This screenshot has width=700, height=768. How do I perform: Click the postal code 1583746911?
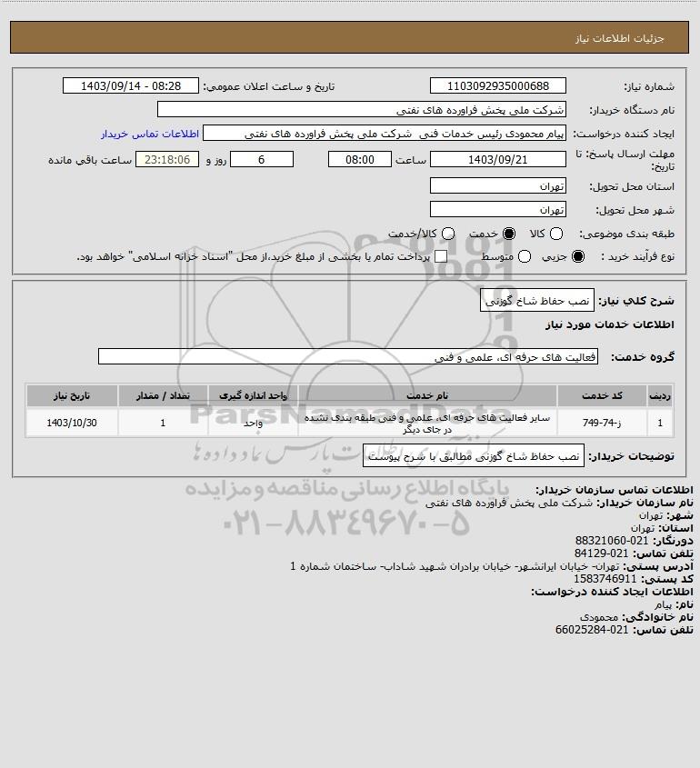pos(605,579)
